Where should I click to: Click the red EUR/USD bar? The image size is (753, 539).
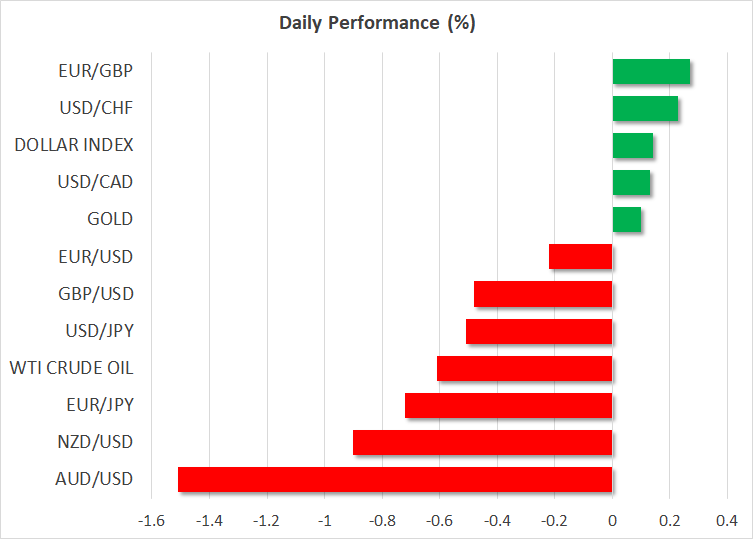coord(580,257)
